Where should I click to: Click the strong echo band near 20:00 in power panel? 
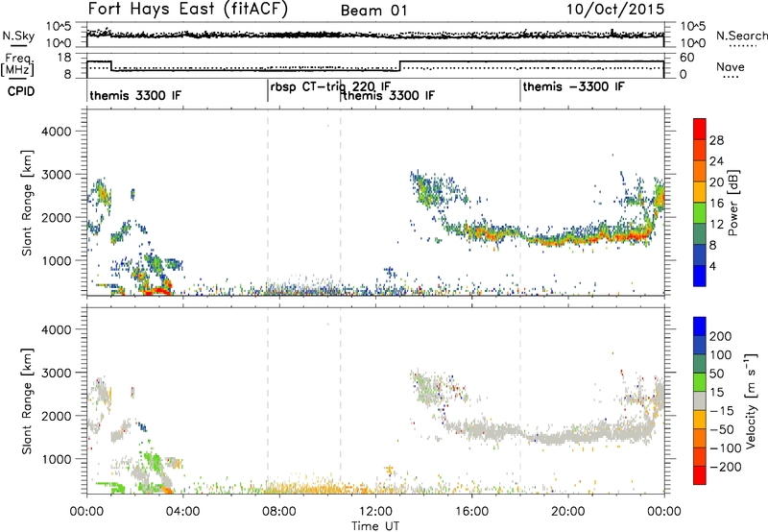[x=568, y=239]
